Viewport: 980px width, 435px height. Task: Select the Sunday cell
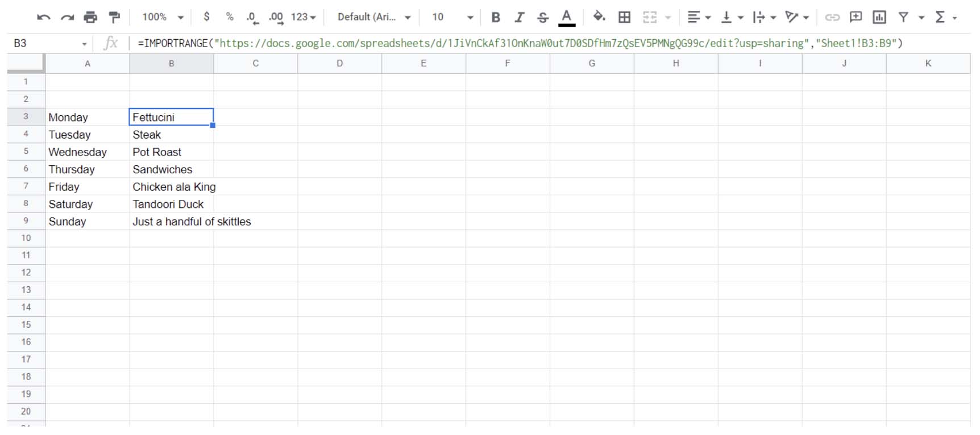[x=88, y=221]
